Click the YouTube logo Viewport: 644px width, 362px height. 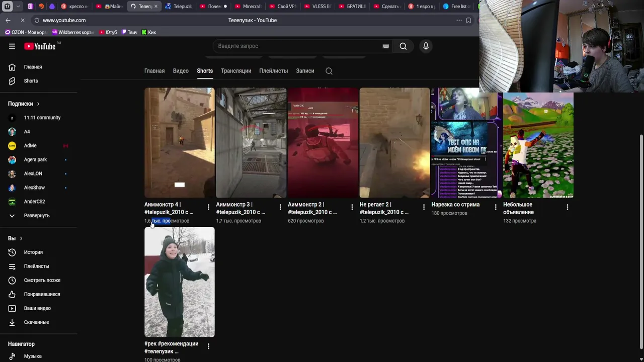40,46
